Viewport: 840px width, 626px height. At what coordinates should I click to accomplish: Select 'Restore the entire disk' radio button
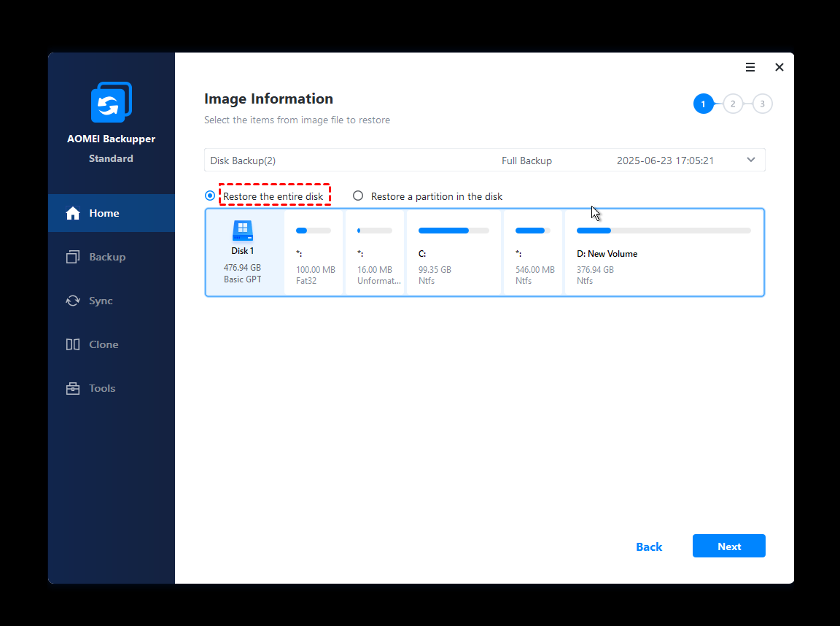[x=210, y=196]
